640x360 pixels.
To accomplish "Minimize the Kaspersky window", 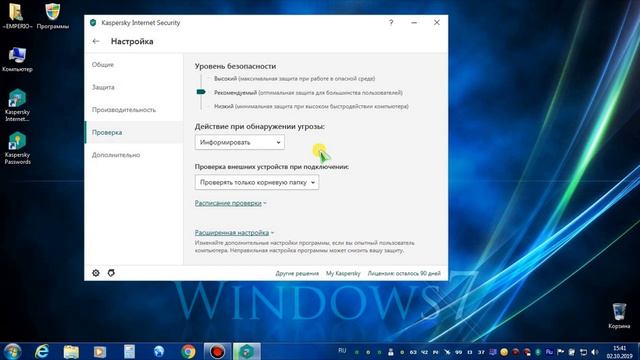I will coord(414,22).
